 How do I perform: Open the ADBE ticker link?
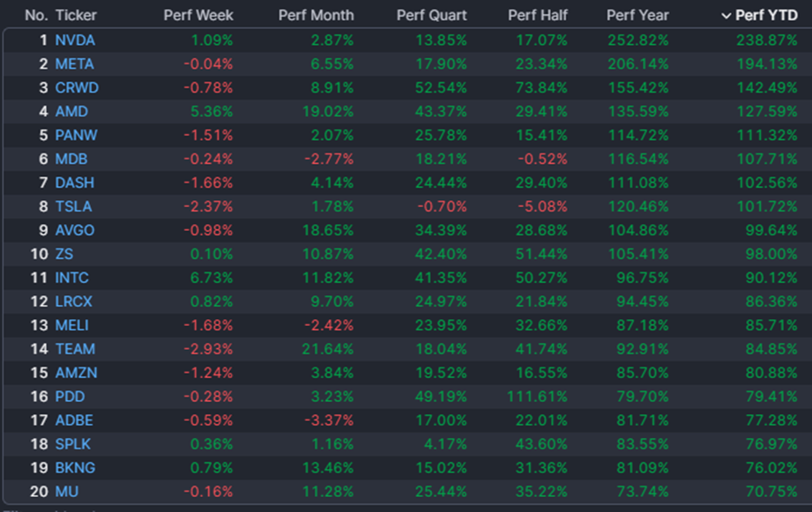(x=74, y=420)
